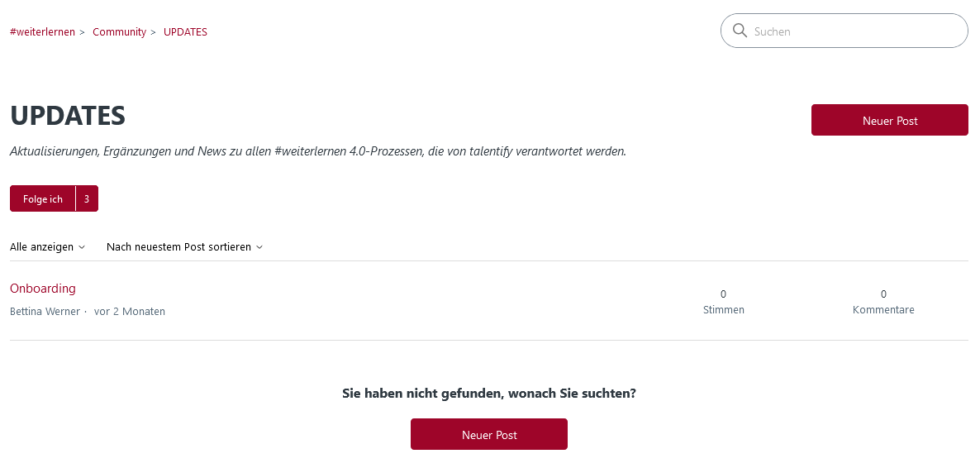The image size is (980, 468).
Task: Click the chevron next to Alle anzeigen
Action: point(81,247)
